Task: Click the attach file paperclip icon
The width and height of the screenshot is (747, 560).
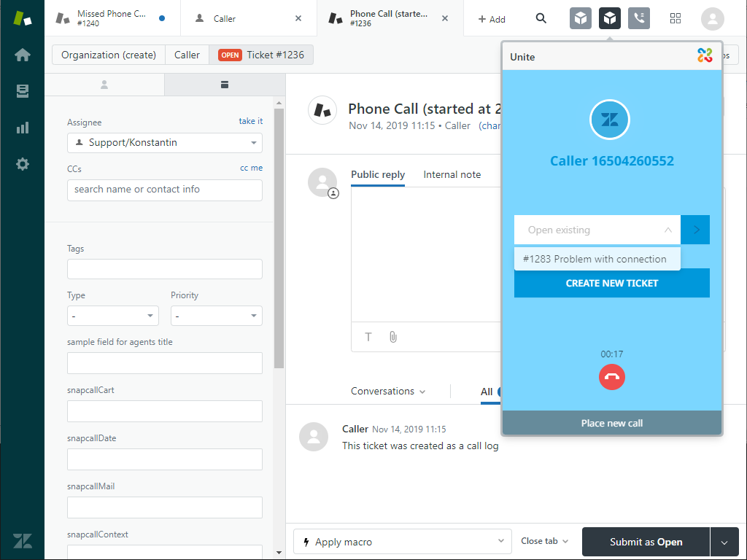Action: point(392,337)
